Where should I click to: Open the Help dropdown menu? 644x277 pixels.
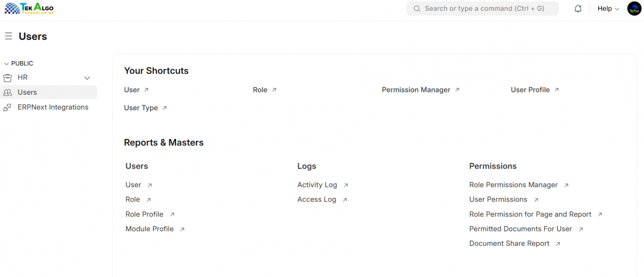coord(608,9)
